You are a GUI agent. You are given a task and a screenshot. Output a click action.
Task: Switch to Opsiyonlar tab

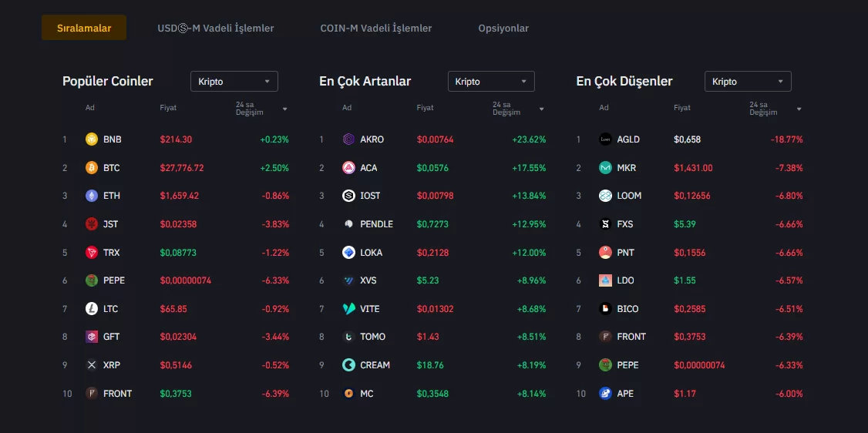point(503,29)
